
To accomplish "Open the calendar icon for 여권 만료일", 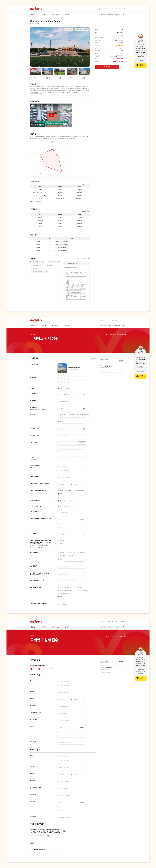I will [84, 409].
